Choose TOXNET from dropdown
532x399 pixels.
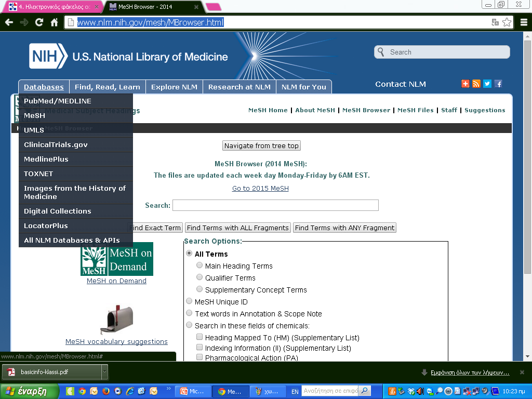pos(76,174)
